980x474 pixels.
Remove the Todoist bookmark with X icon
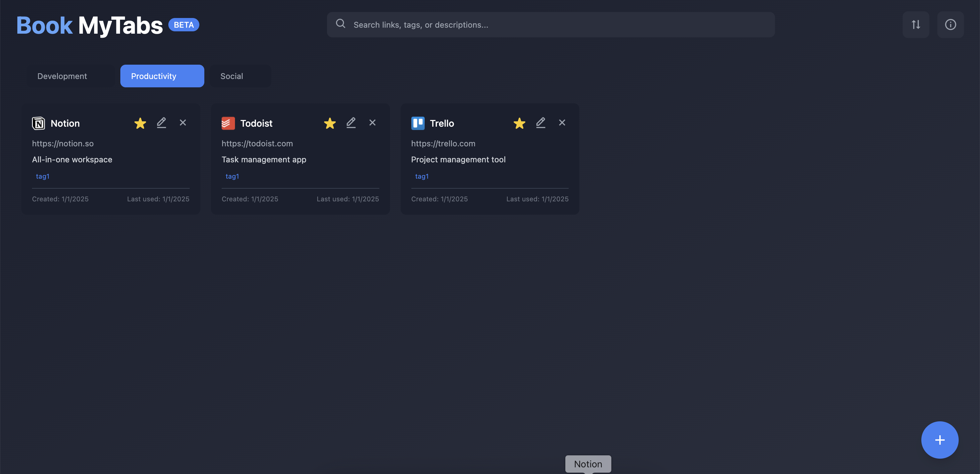(x=372, y=122)
